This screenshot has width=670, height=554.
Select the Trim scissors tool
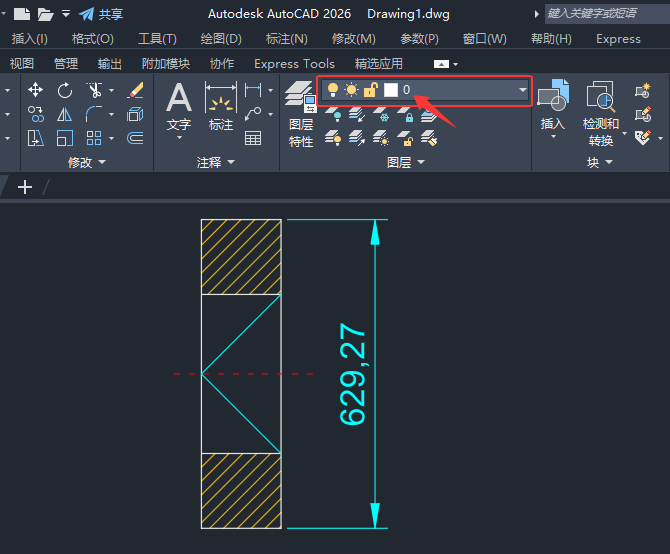pyautogui.click(x=94, y=90)
